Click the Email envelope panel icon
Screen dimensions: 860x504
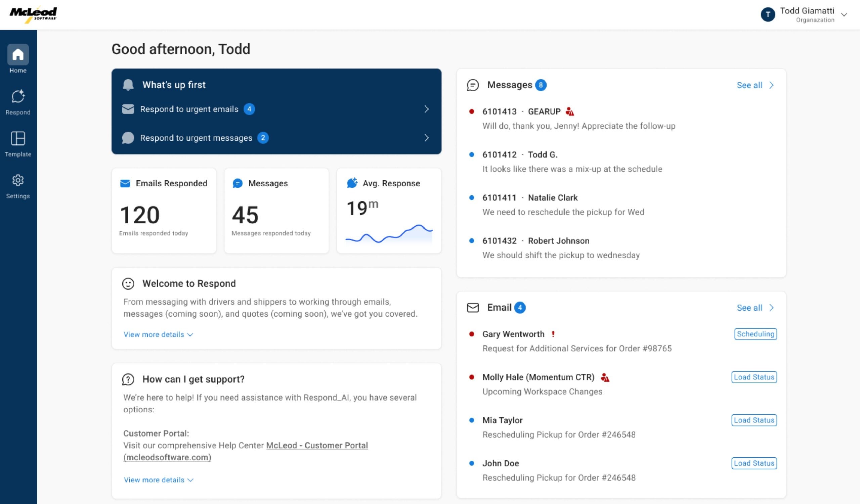point(473,307)
